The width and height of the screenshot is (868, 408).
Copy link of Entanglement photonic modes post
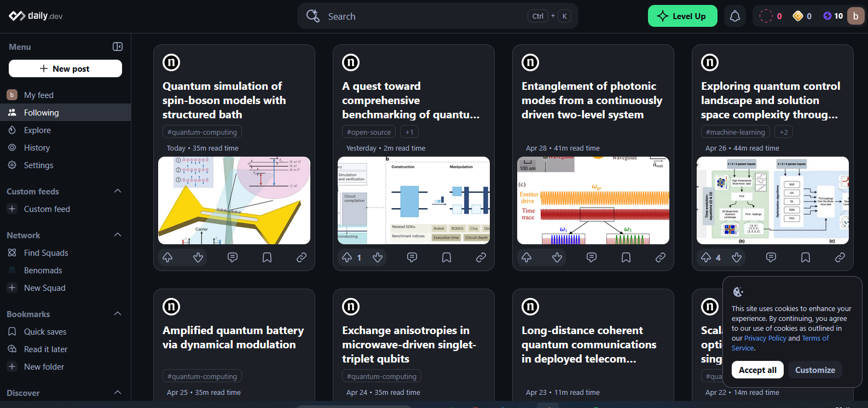tap(661, 257)
